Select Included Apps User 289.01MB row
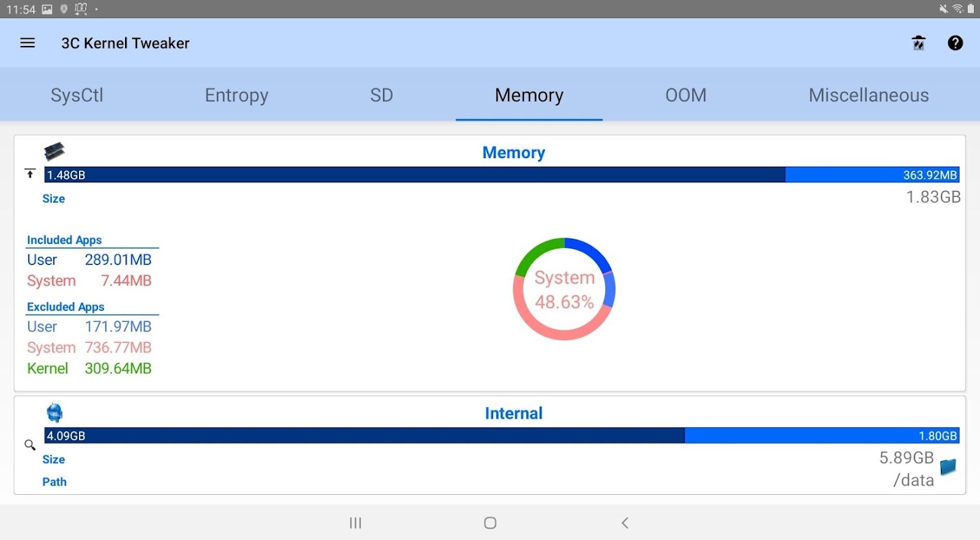This screenshot has width=980, height=540. 89,260
